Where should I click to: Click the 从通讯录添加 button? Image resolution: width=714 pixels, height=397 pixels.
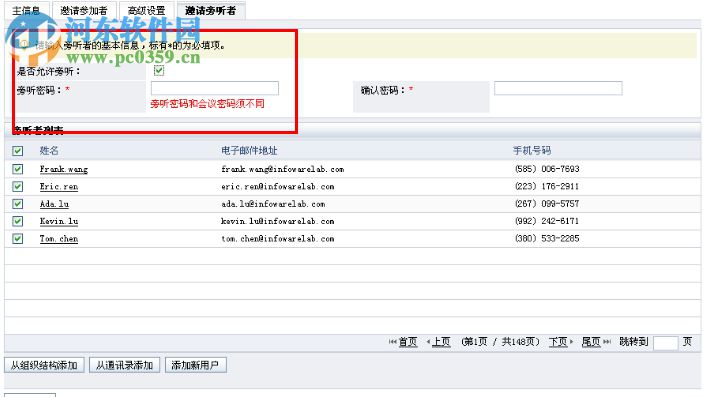click(x=124, y=365)
